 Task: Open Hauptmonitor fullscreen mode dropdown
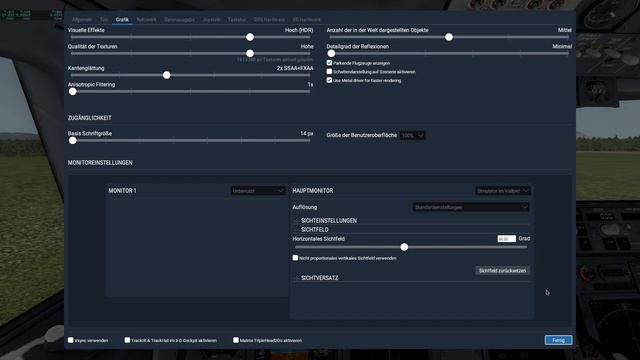coord(503,191)
